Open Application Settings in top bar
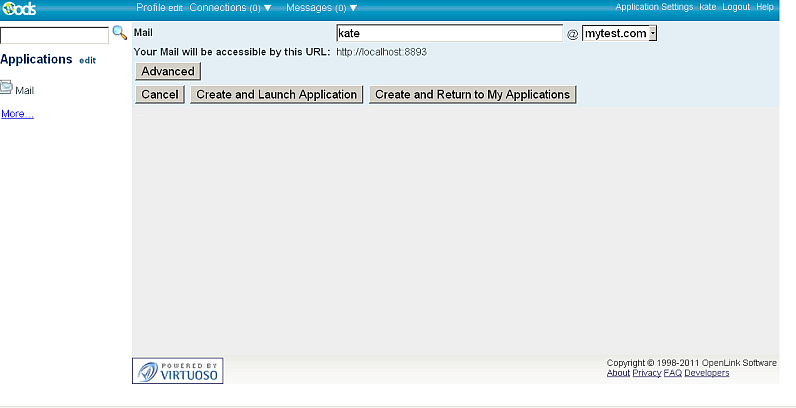 tap(654, 7)
